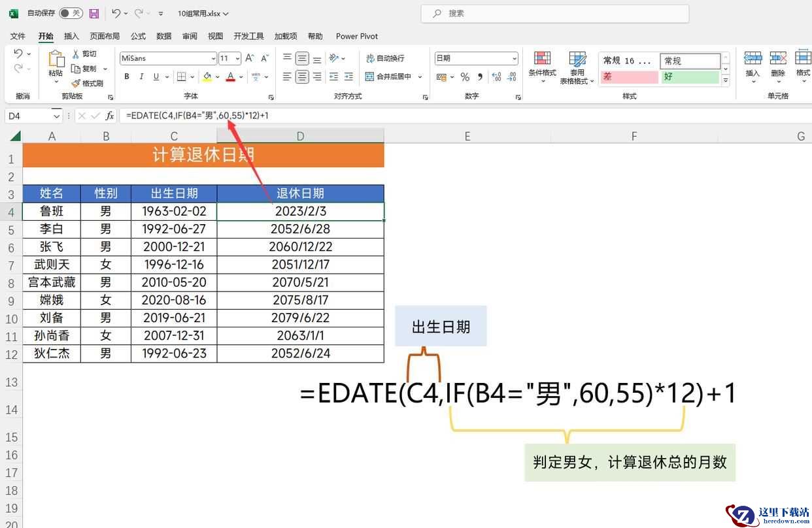The width and height of the screenshot is (812, 528).
Task: Select cell containing 2052/6/28
Action: pyautogui.click(x=301, y=229)
